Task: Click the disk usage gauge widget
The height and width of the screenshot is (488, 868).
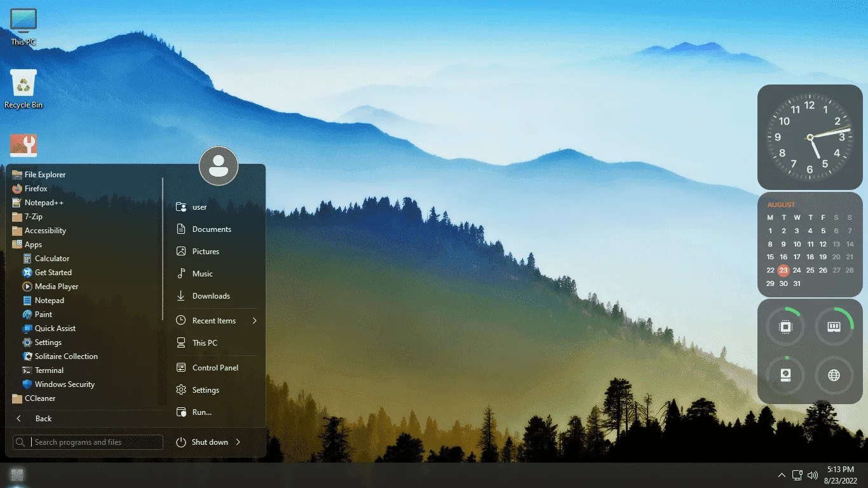Action: pyautogui.click(x=786, y=376)
